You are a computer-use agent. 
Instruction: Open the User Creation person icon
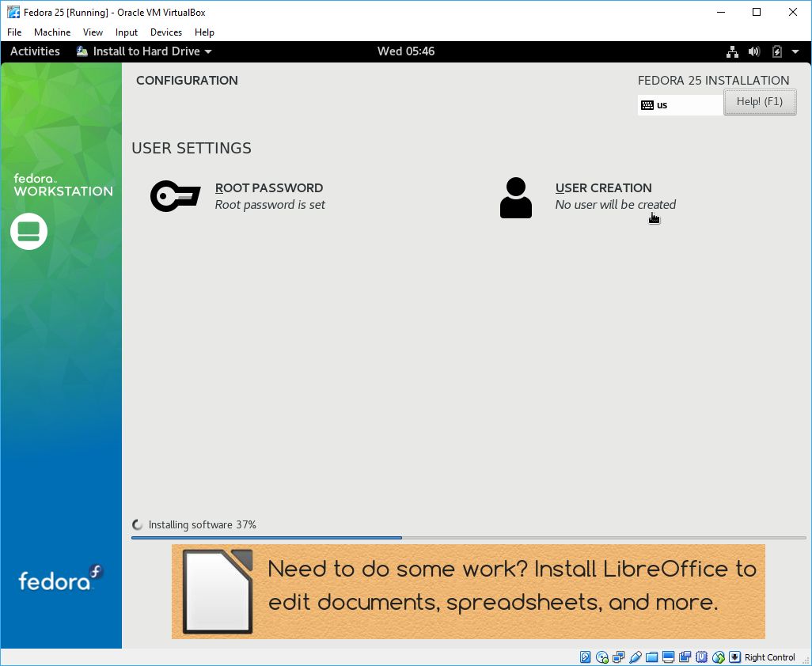click(516, 198)
